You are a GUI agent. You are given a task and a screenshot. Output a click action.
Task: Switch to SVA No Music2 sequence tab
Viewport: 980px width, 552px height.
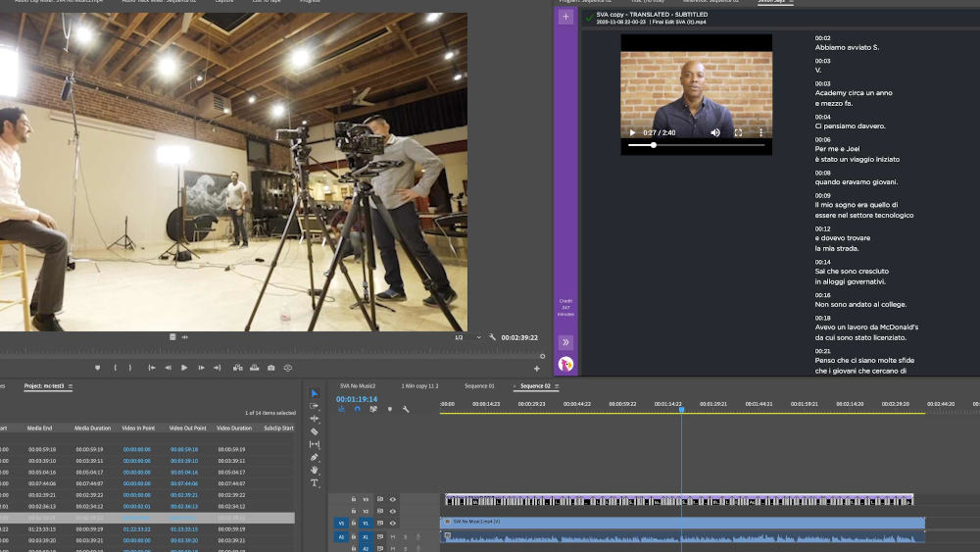point(358,385)
